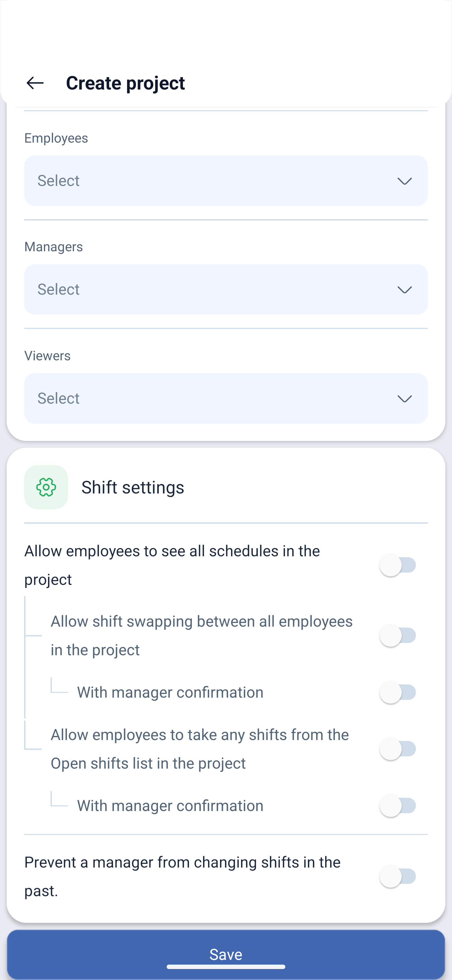Enable manager confirmation for open shifts
This screenshot has width=452, height=980.
tap(398, 805)
